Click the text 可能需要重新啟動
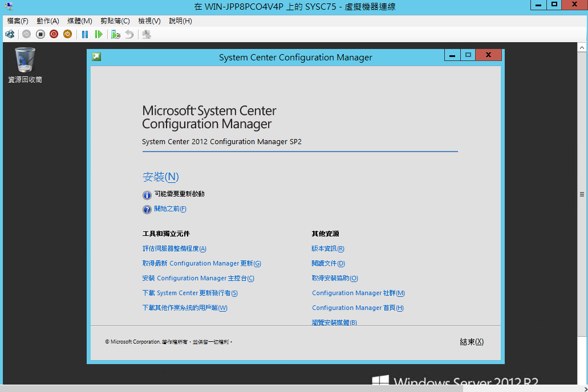This screenshot has height=392, width=588. point(180,194)
